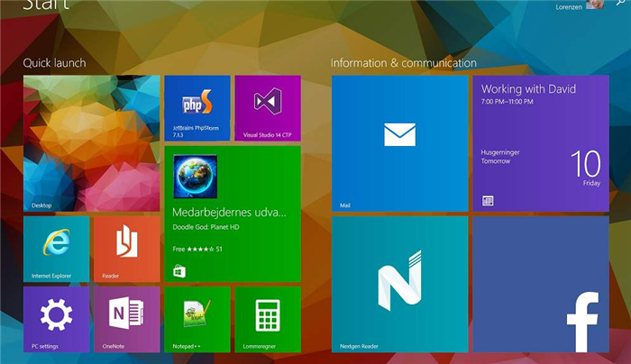The image size is (631, 364).
Task: Open the Facebook tile
Action: (541, 285)
